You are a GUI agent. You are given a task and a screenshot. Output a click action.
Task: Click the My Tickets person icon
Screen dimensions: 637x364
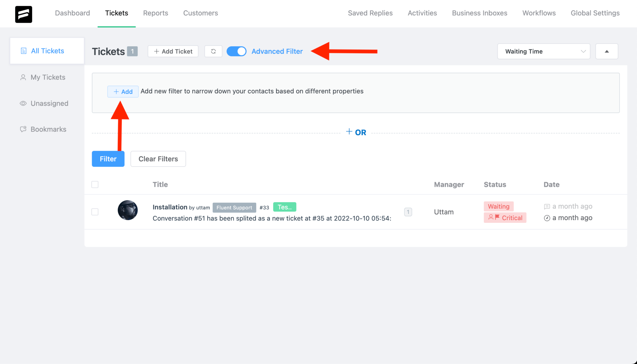click(23, 77)
